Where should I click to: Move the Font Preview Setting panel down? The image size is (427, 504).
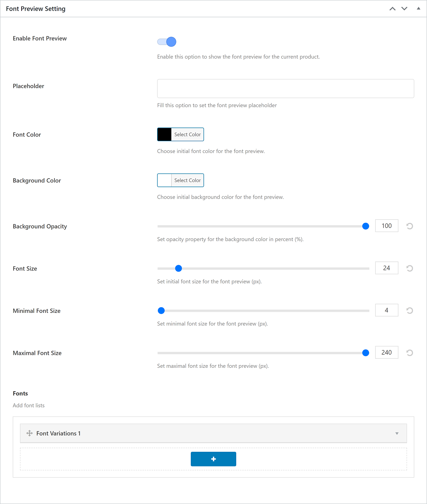(404, 9)
